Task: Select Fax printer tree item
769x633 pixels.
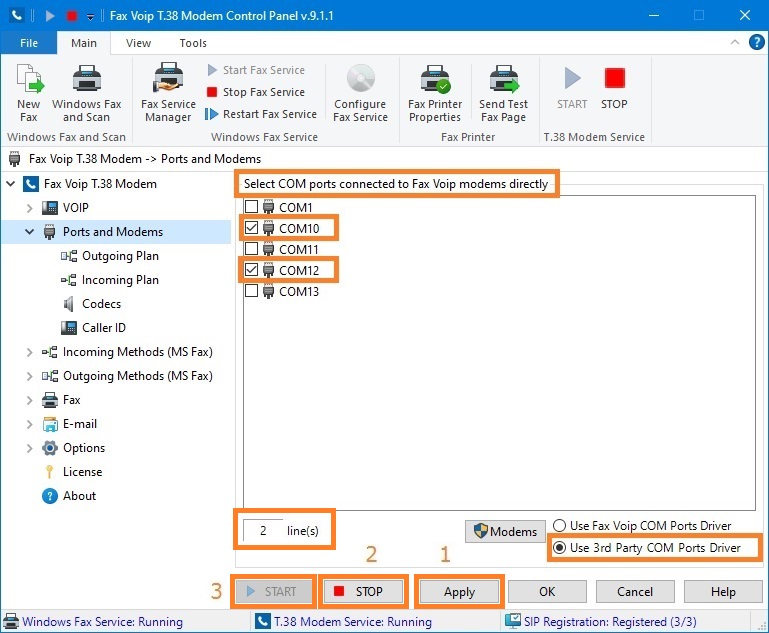Action: 61,400
